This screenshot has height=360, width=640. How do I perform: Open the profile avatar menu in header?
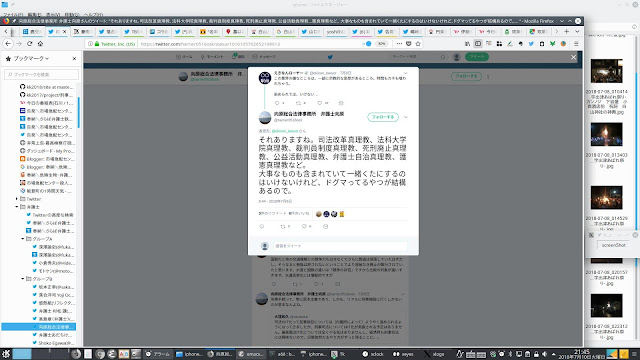(457, 57)
